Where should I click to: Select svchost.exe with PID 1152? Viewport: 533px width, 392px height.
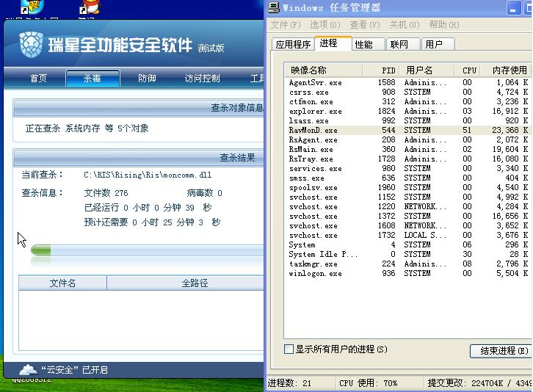pyautogui.click(x=408, y=197)
